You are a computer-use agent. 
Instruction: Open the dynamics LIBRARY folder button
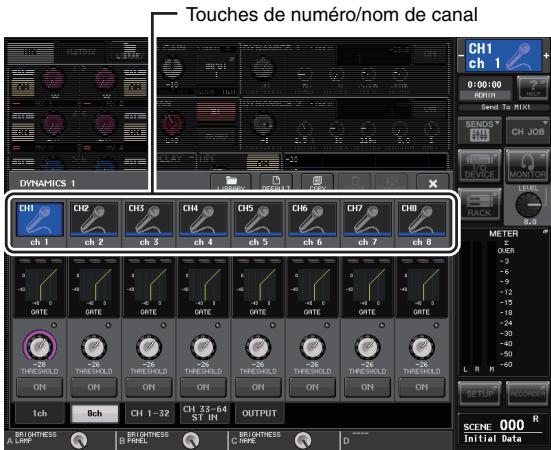click(231, 183)
